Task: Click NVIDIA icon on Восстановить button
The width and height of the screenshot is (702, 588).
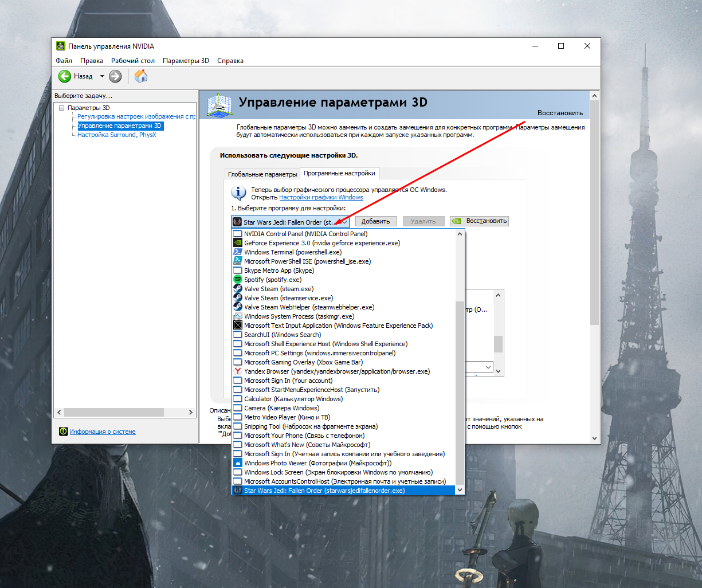Action: tap(457, 221)
